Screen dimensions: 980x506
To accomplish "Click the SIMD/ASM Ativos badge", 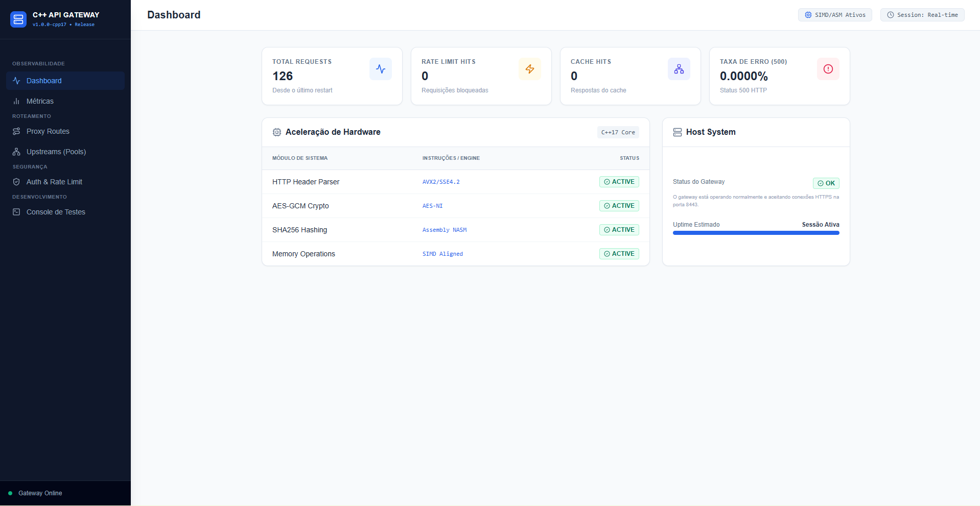I will coord(835,15).
